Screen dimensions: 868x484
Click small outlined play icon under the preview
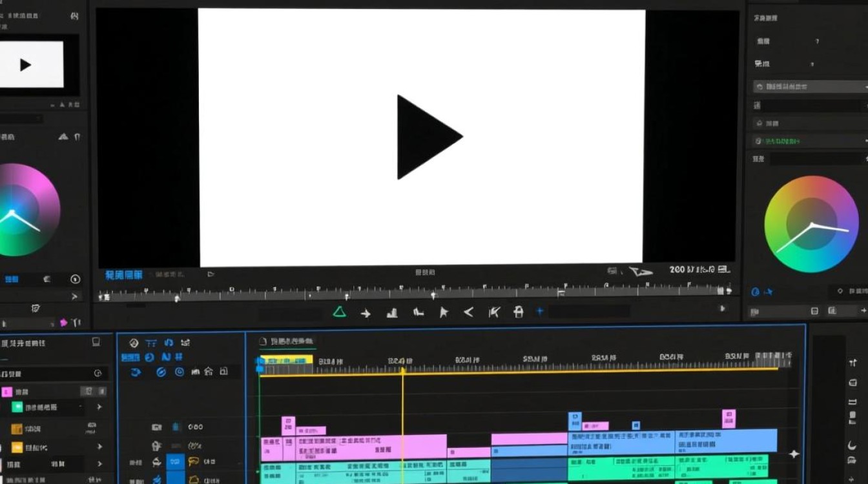211,274
